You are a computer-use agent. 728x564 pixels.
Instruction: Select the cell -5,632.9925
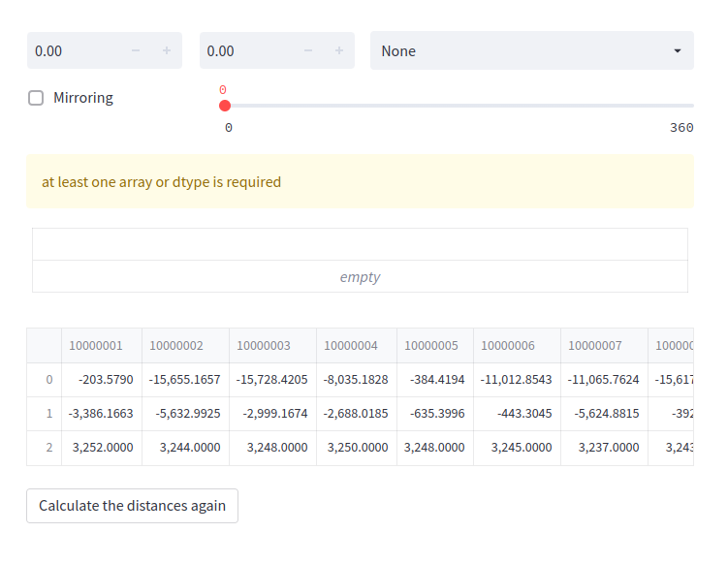tap(186, 414)
